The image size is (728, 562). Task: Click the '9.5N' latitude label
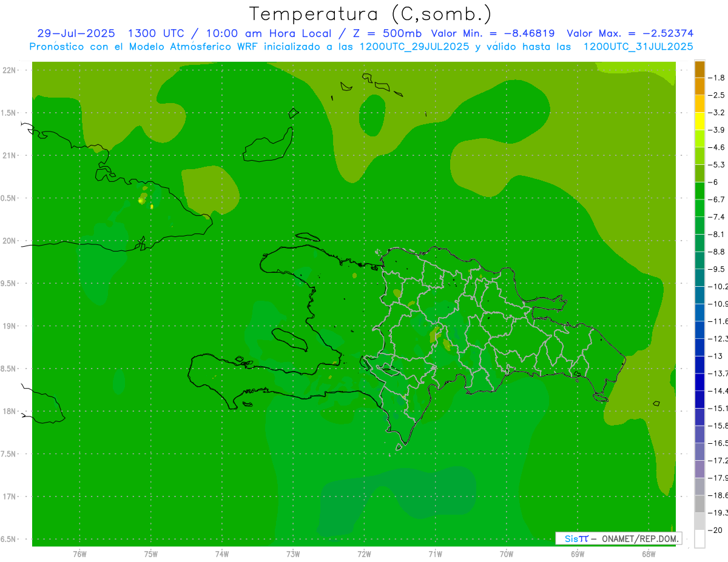point(8,283)
